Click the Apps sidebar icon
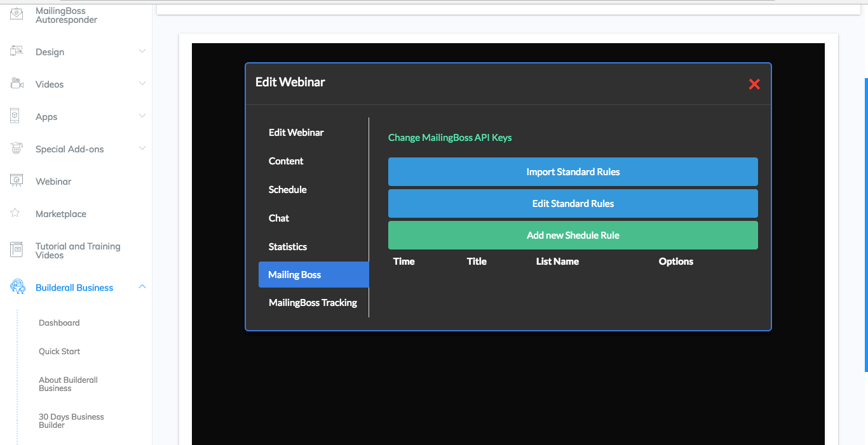 pos(16,116)
